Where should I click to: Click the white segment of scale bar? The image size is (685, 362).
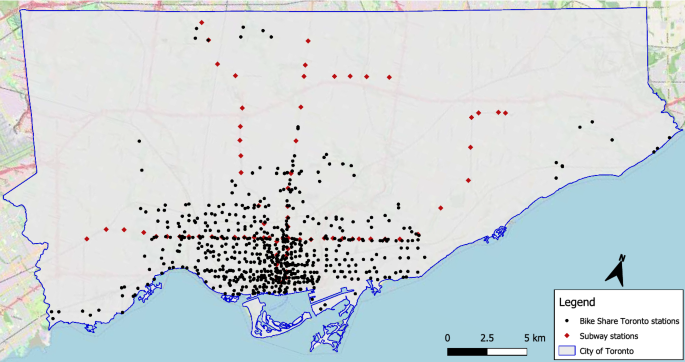click(507, 352)
